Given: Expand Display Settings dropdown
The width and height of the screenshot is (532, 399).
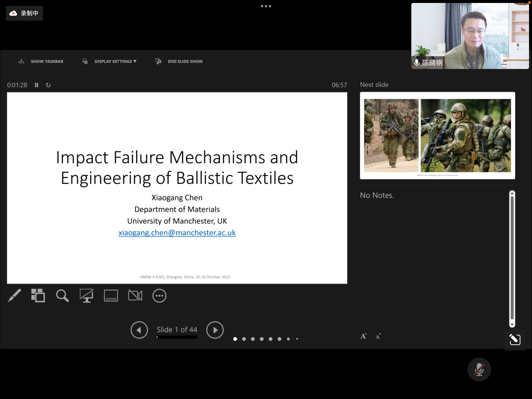Looking at the screenshot, I should click(115, 61).
